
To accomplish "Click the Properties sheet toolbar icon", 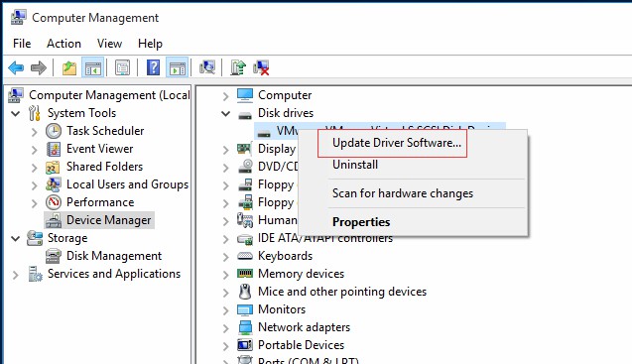I will [123, 67].
